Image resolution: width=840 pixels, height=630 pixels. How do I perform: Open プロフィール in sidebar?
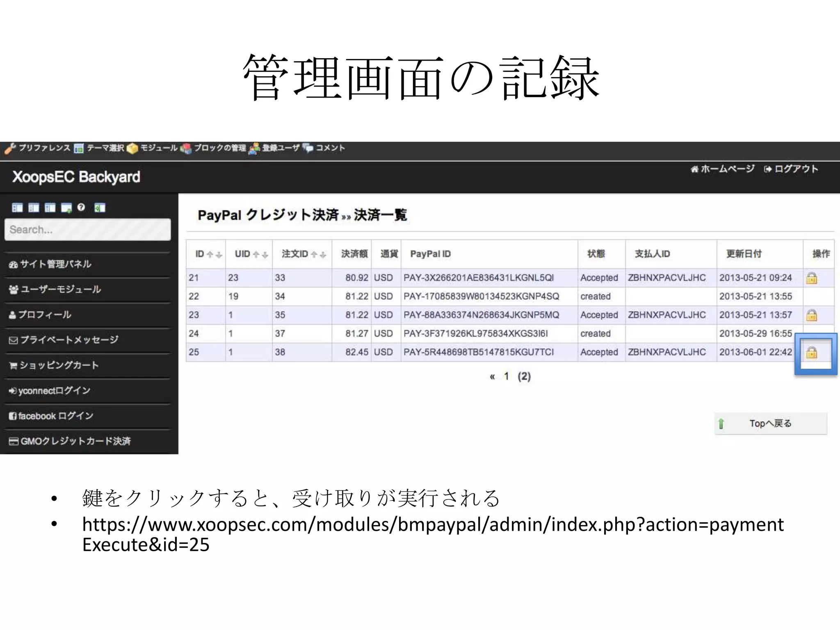pyautogui.click(x=40, y=315)
